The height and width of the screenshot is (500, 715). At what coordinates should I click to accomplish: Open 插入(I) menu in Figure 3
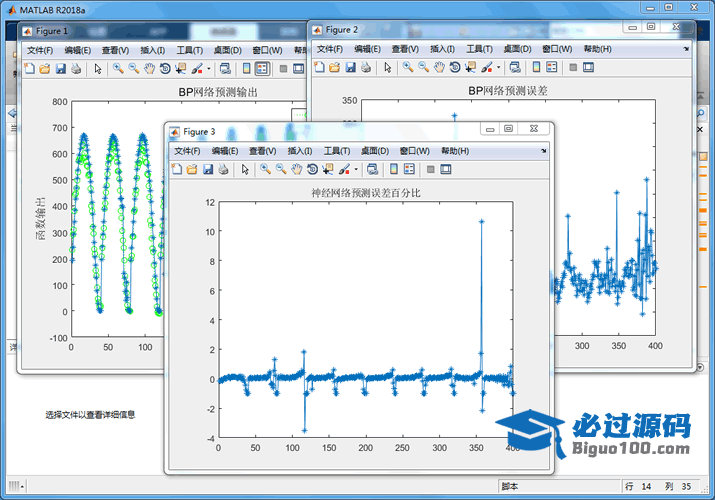pyautogui.click(x=300, y=151)
